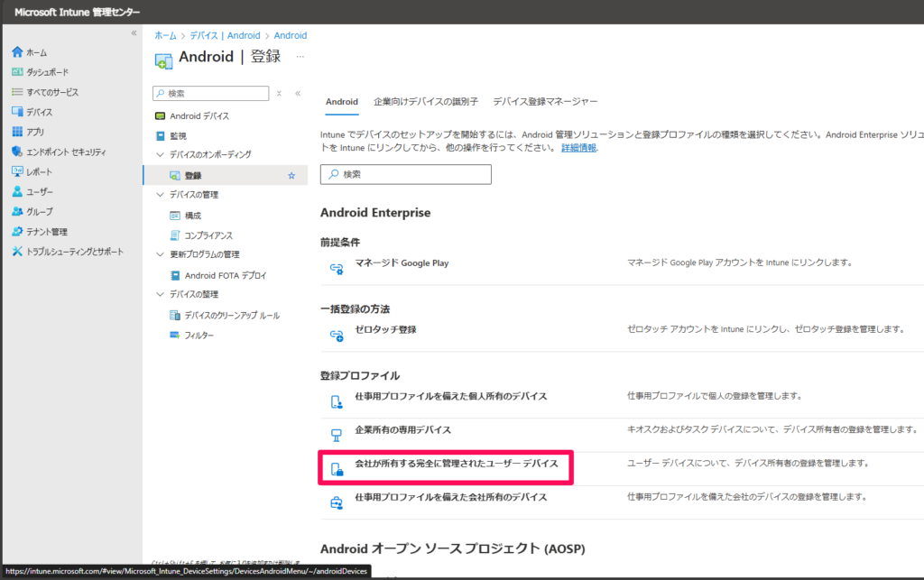Screen dimensions: 924x580
Task: Open 企業所有の専用デバイス link
Action: [403, 430]
